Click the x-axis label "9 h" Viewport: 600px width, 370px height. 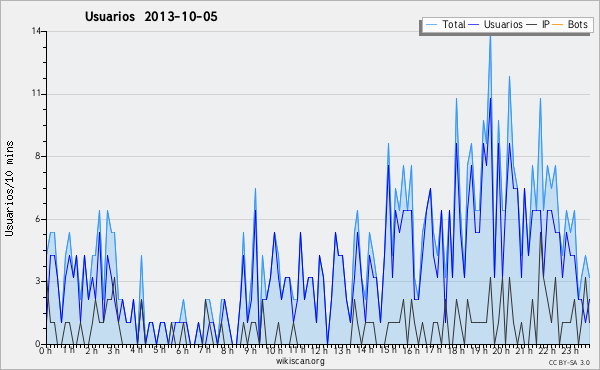click(251, 350)
